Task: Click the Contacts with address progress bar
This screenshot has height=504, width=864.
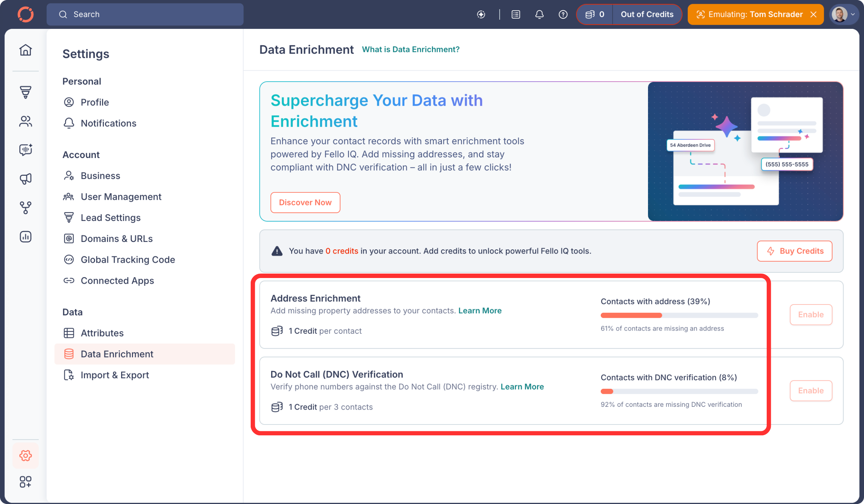Action: tap(679, 315)
